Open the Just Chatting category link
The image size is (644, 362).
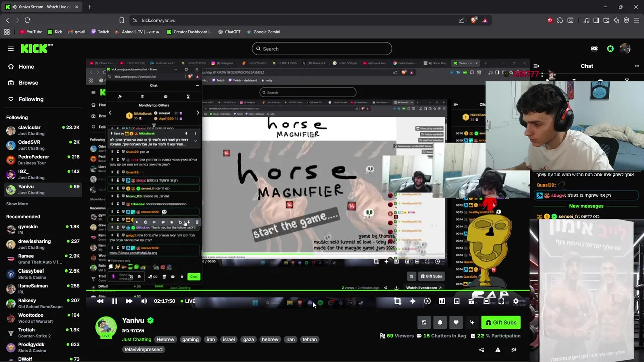point(136,339)
